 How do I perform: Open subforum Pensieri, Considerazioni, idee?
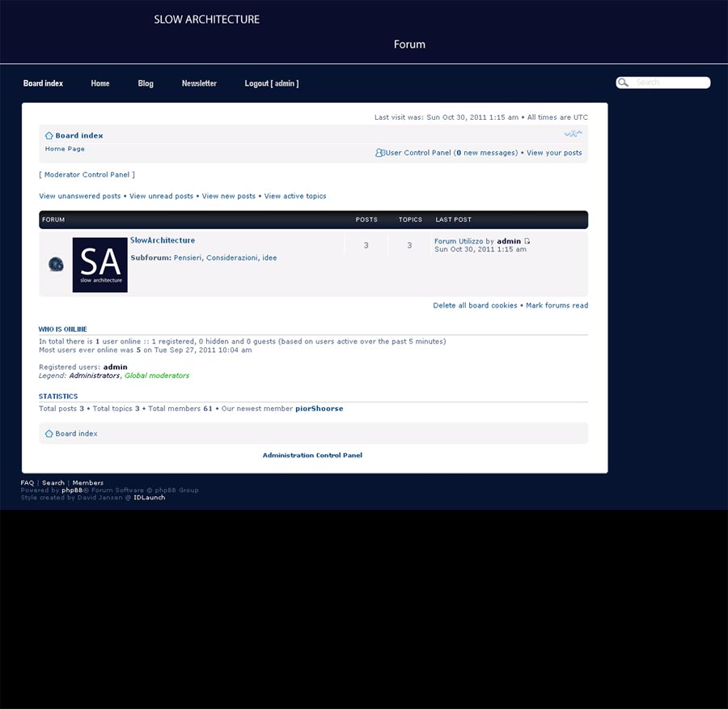point(225,258)
